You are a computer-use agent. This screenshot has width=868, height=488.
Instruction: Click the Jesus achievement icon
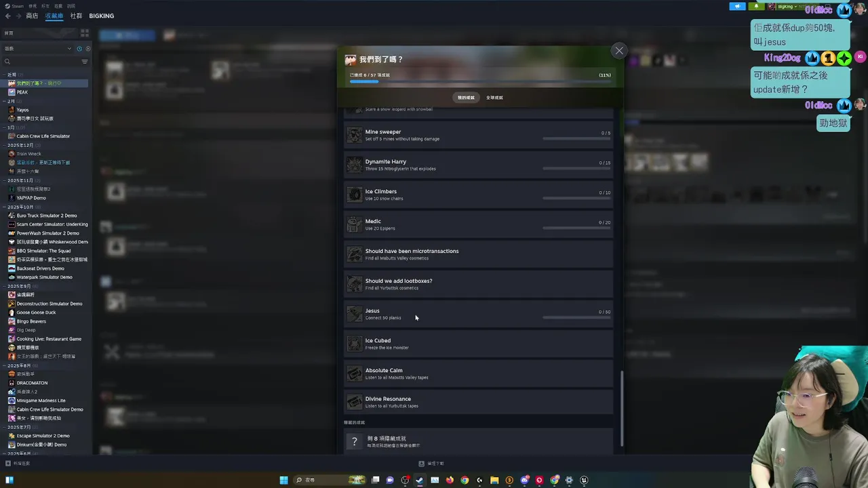click(355, 314)
